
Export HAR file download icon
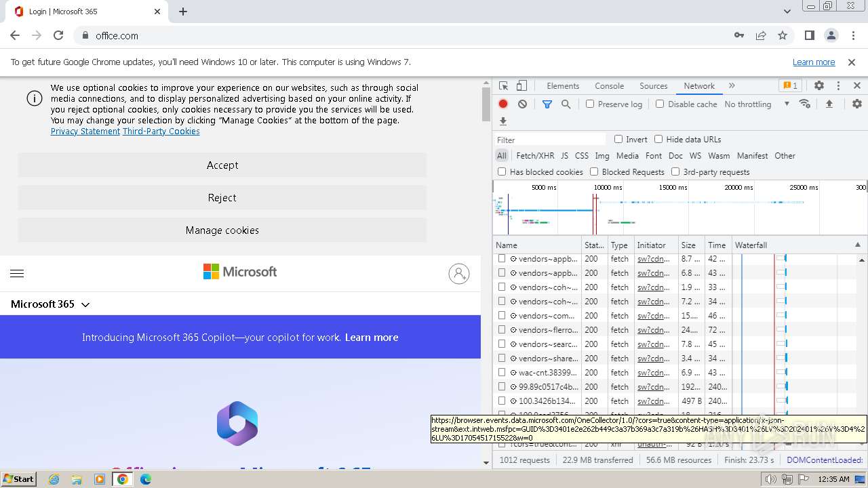503,121
